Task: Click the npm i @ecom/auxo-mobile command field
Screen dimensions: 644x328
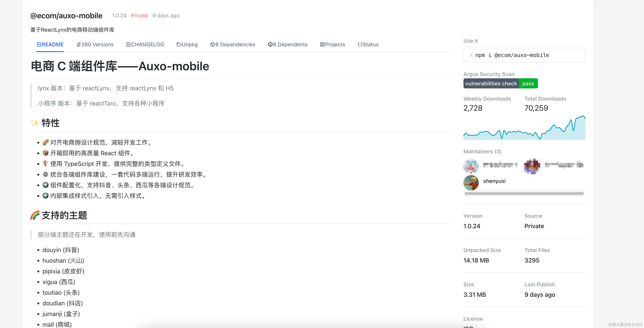Action: click(x=524, y=55)
